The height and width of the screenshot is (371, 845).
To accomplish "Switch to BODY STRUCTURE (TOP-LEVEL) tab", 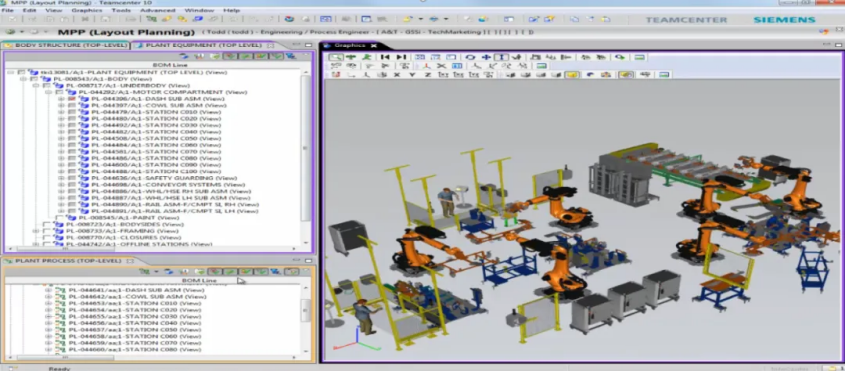I will pyautogui.click(x=66, y=45).
